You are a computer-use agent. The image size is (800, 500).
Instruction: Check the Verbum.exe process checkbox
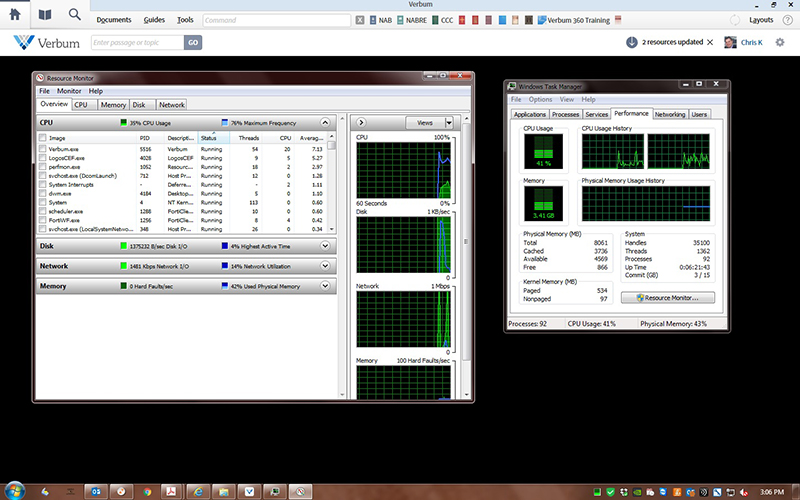pos(42,149)
